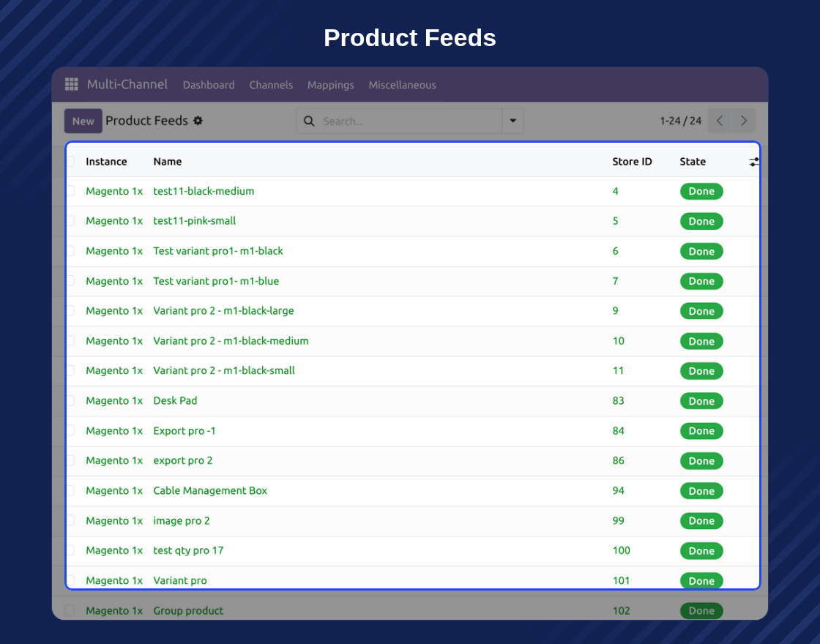The height and width of the screenshot is (644, 820).
Task: Click the Product Feeds settings gear
Action: [x=198, y=121]
